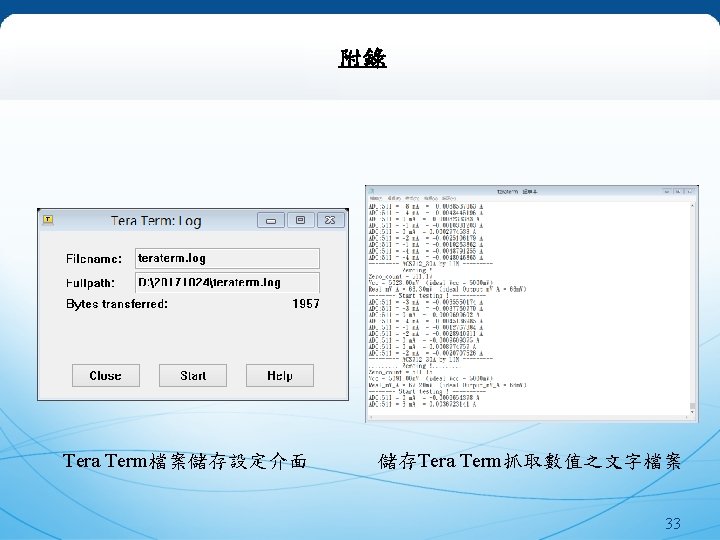The width and height of the screenshot is (720, 540).
Task: Click Notepad vertical scrollbar thumb near bottom
Action: pos(692,406)
